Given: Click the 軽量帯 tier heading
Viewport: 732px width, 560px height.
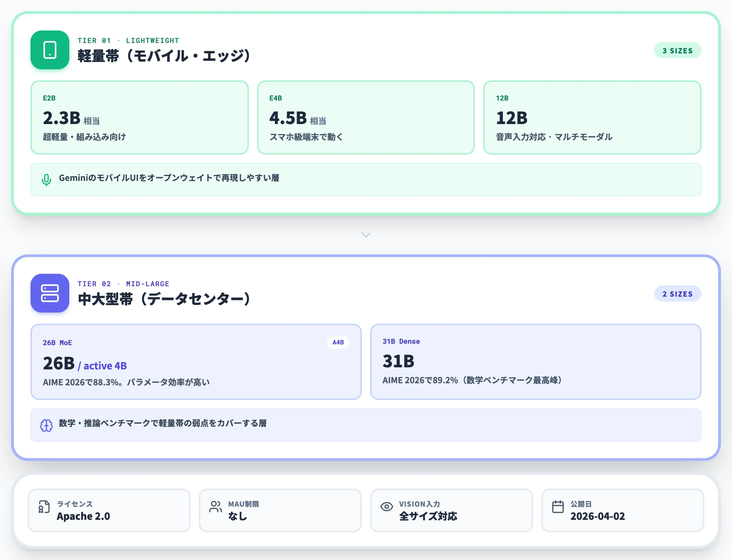Looking at the screenshot, I should coord(164,56).
